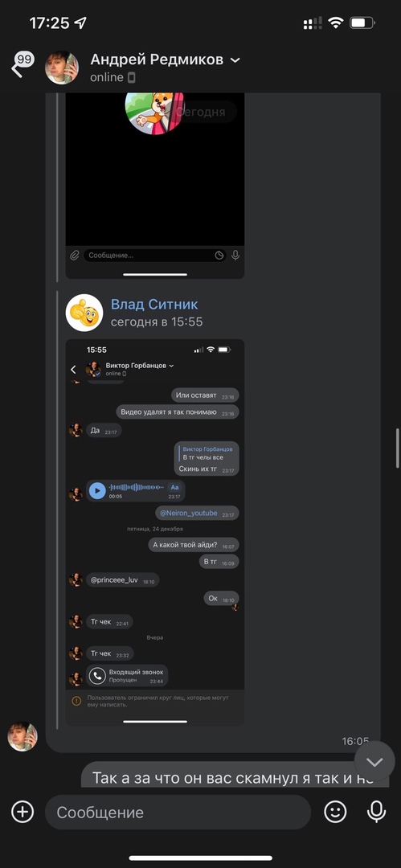Viewport: 401px width, 868px height.
Task: Open Андрей Редмиков profile avatar in header
Action: click(x=62, y=68)
